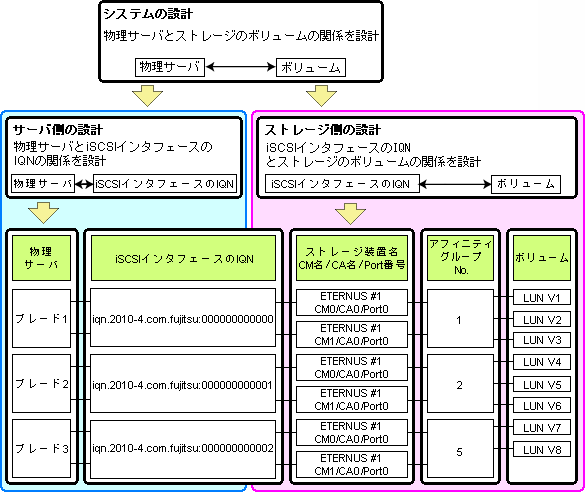
Task: Click affinity group number 2 cell
Action: click(460, 384)
